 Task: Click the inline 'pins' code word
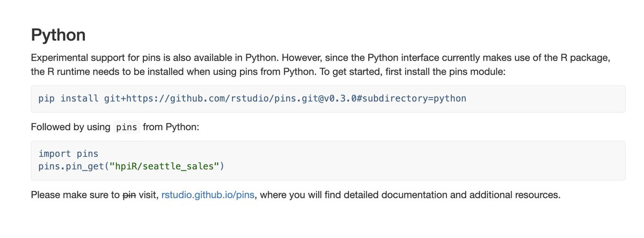(x=127, y=128)
